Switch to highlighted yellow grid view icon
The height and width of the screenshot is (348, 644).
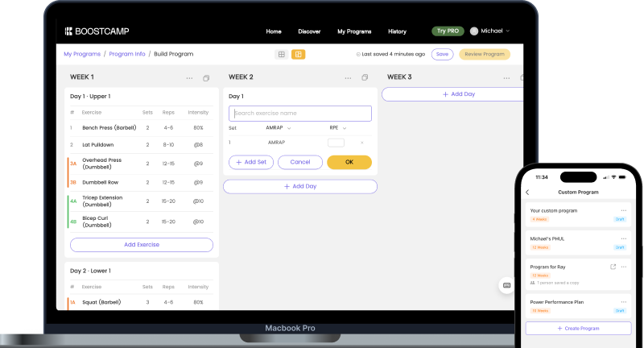click(x=298, y=54)
